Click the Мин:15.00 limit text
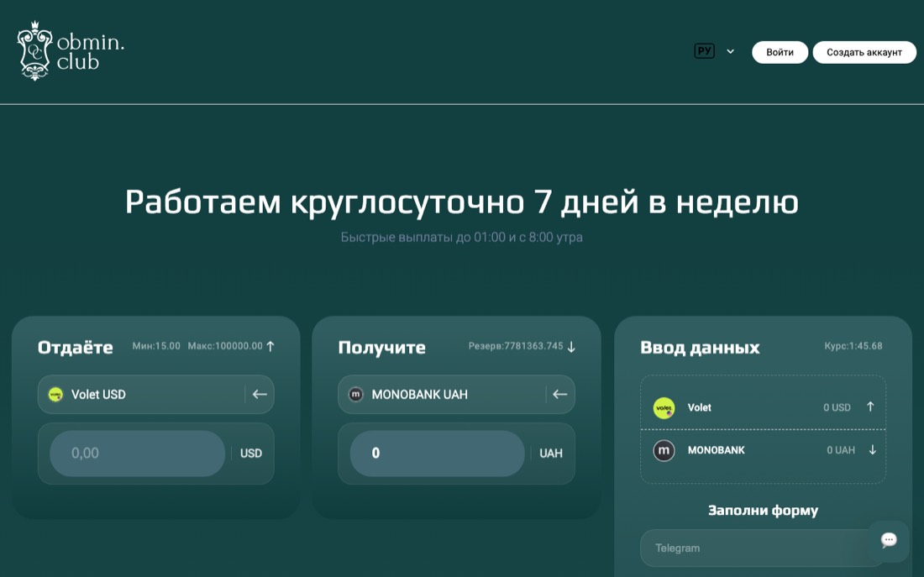924x577 pixels. pos(156,346)
